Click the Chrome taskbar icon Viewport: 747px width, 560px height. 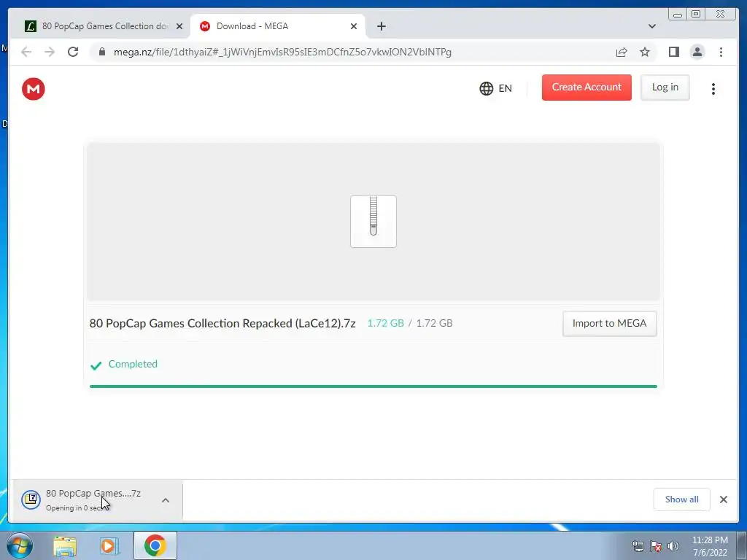tap(155, 545)
